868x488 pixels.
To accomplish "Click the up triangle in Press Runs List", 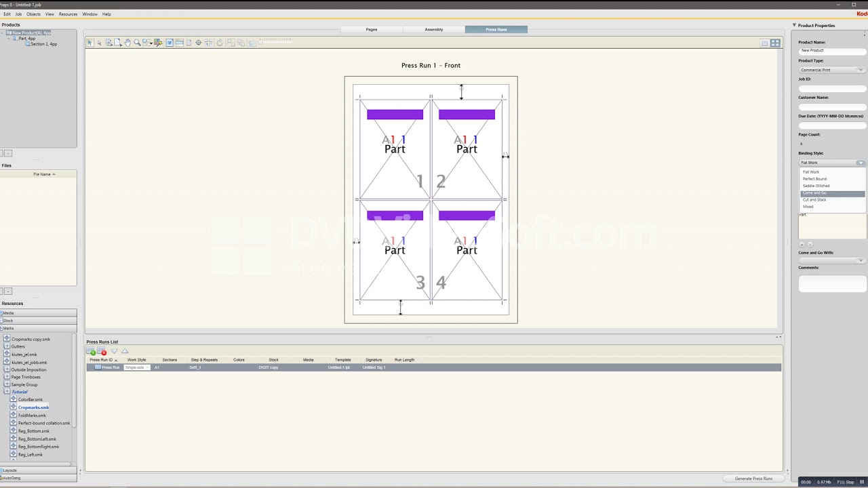I will (x=125, y=351).
